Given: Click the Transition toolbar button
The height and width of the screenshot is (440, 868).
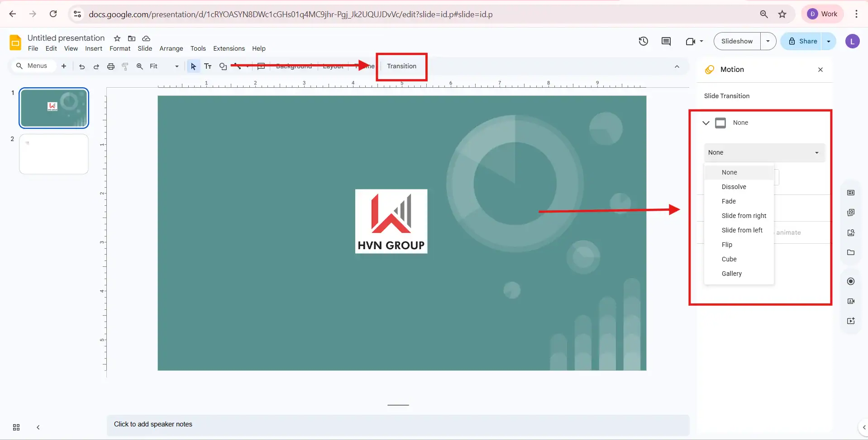Looking at the screenshot, I should (x=401, y=66).
